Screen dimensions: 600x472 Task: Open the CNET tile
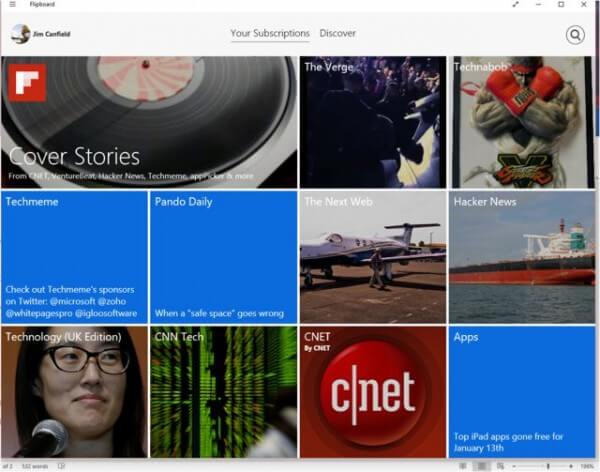point(373,392)
